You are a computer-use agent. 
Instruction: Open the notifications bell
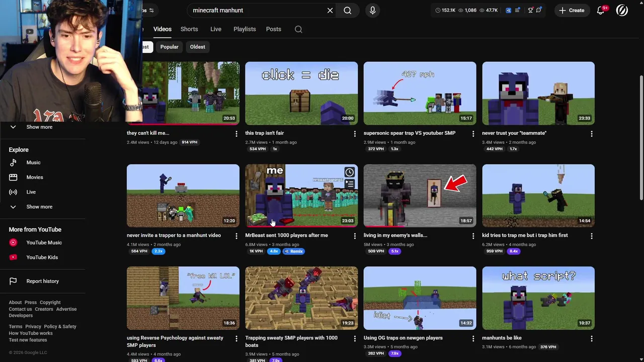click(600, 10)
